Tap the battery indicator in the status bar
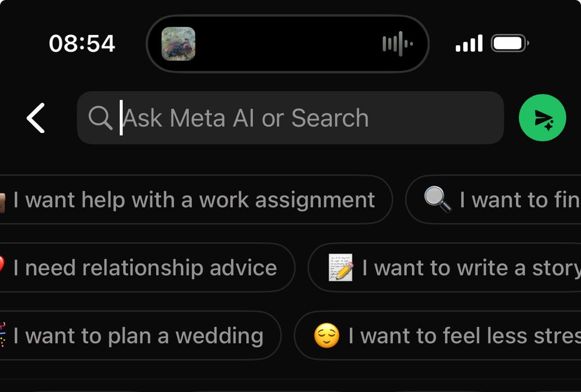 (x=507, y=42)
